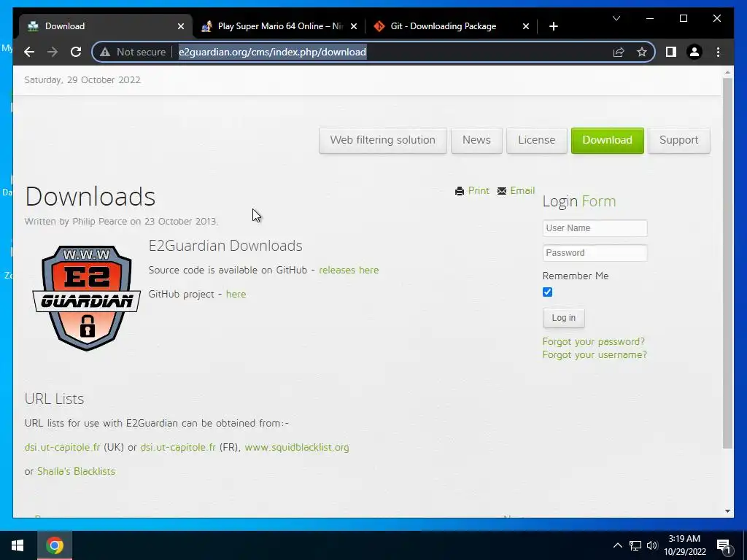Click the Print link
The height and width of the screenshot is (560, 747).
(479, 190)
